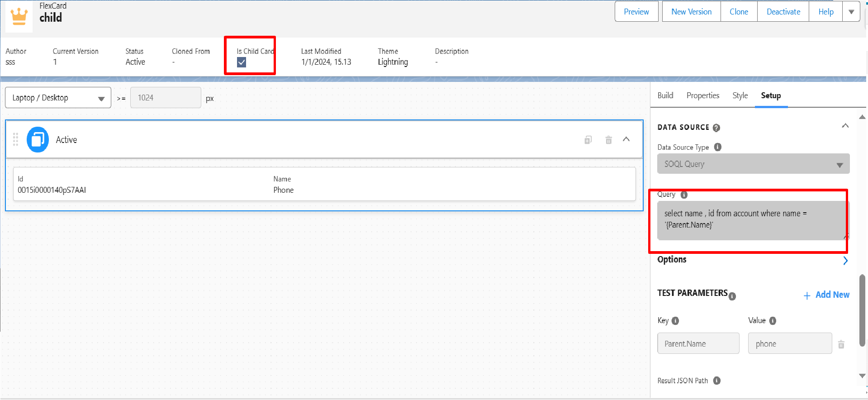Image resolution: width=868 pixels, height=400 pixels.
Task: Switch to the Properties tab
Action: tap(702, 95)
